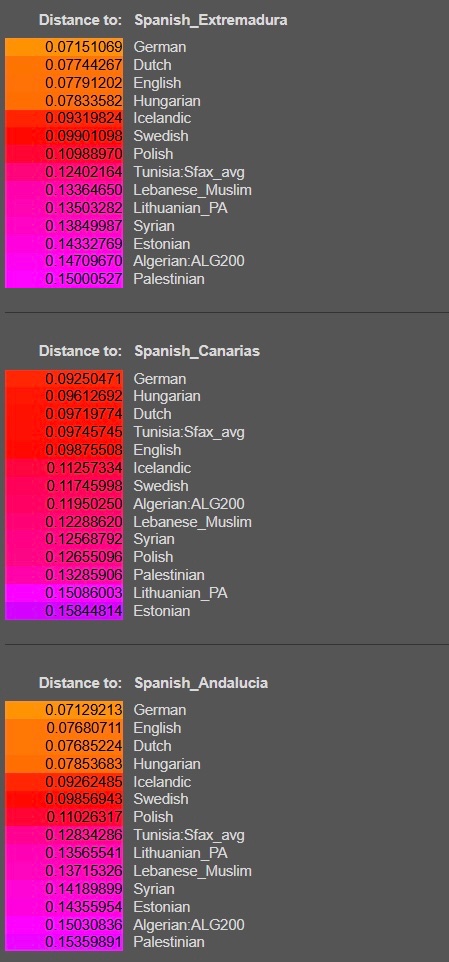Select the Spanish_Andalucia heading
This screenshot has height=962, width=449.
(x=201, y=683)
